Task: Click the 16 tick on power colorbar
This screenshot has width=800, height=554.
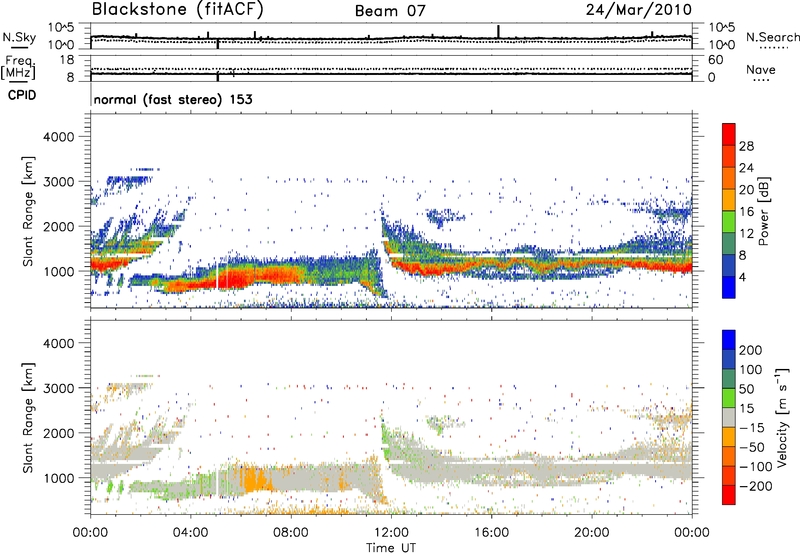Action: 746,212
